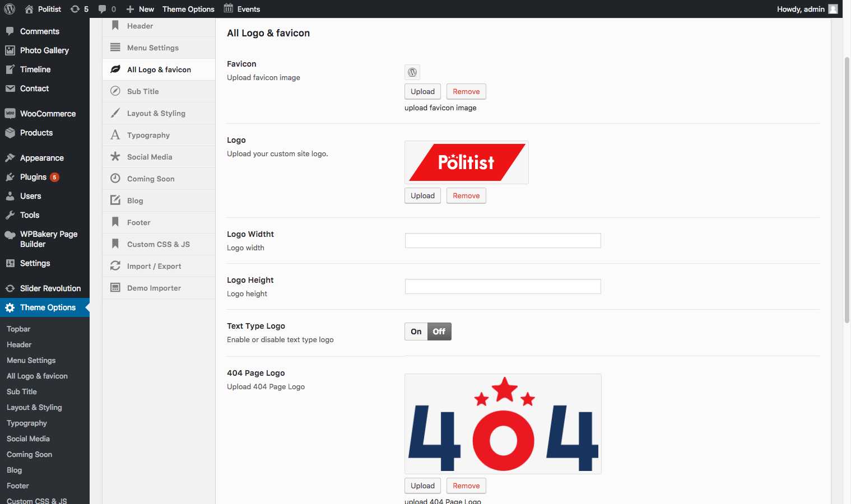The height and width of the screenshot is (504, 851).
Task: Click the page vertical scrollbar
Action: pos(847,190)
